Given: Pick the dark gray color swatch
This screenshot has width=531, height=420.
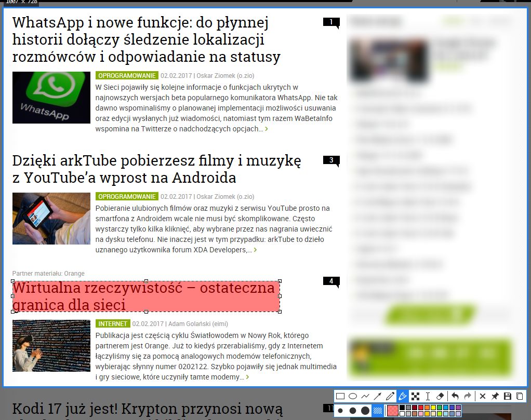Looking at the screenshot, I should click(x=408, y=408).
